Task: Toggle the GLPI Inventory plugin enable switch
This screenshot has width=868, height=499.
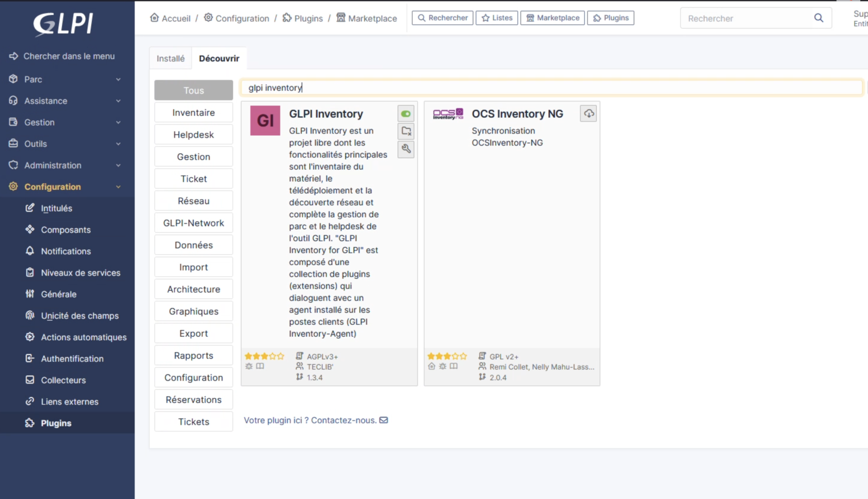Action: tap(406, 114)
